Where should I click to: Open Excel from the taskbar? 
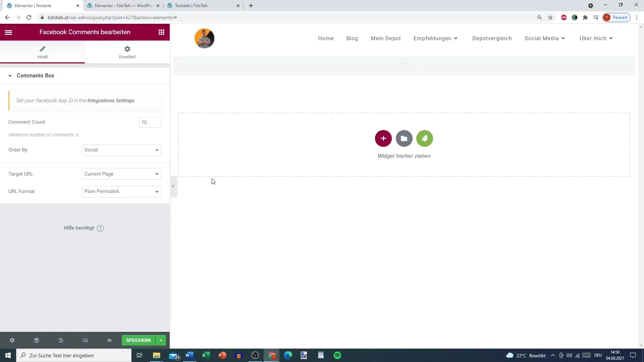click(206, 355)
